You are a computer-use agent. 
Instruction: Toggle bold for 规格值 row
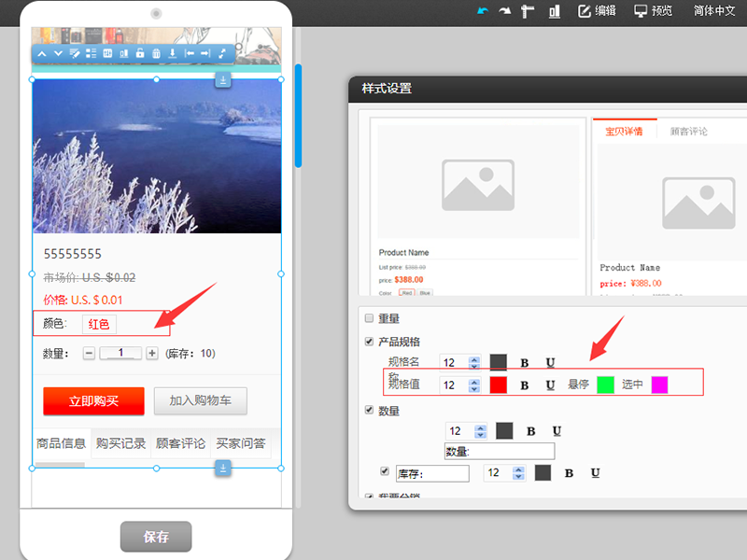pos(524,385)
